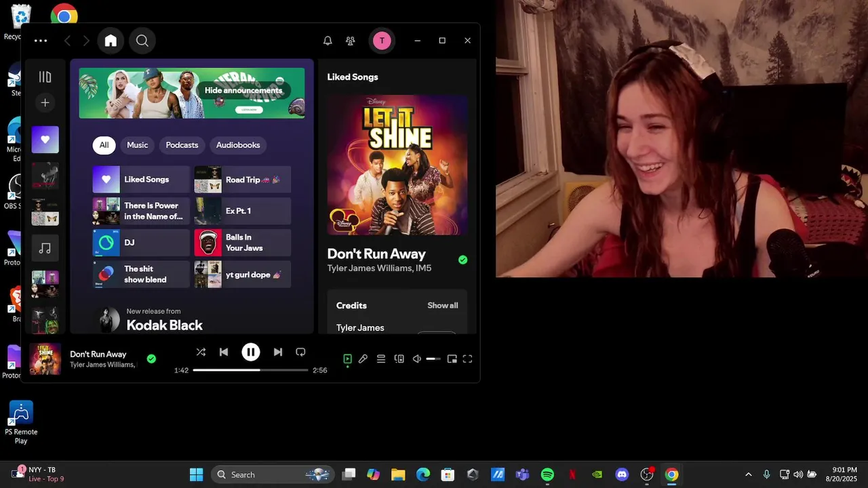Screen dimensions: 868x488
Task: Open Windows Start menu
Action: coord(196,474)
